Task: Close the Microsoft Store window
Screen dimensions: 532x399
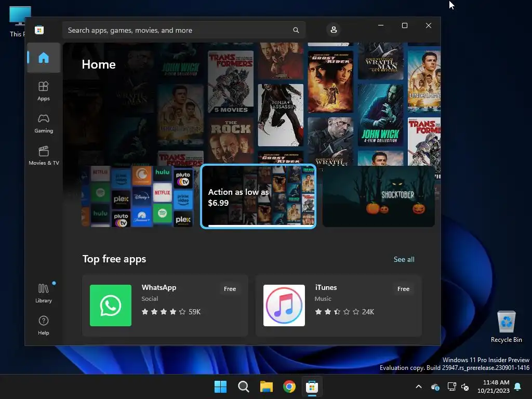Action: (x=429, y=25)
